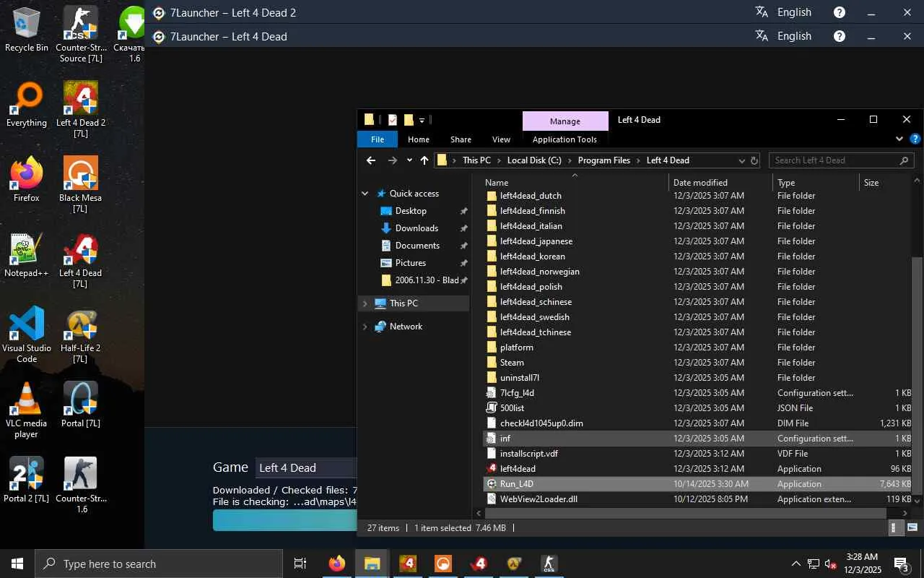Open the Firefox desktop shortcut

(27, 180)
